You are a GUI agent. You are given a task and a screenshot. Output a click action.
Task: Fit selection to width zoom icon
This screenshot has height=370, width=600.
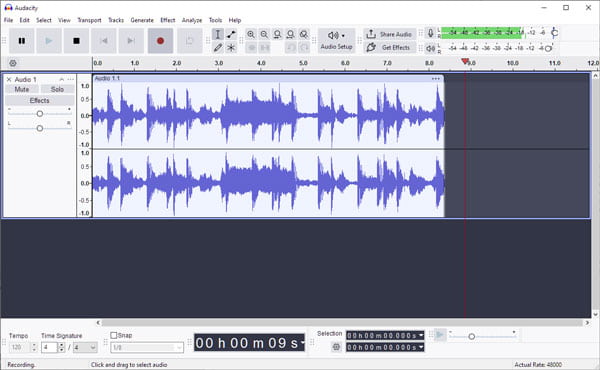pyautogui.click(x=277, y=34)
